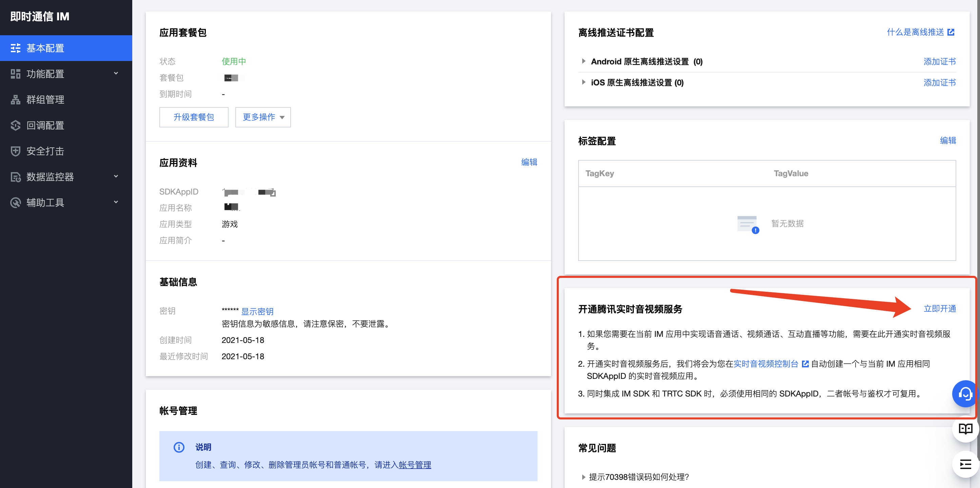Open the customer service chat icon

(965, 394)
